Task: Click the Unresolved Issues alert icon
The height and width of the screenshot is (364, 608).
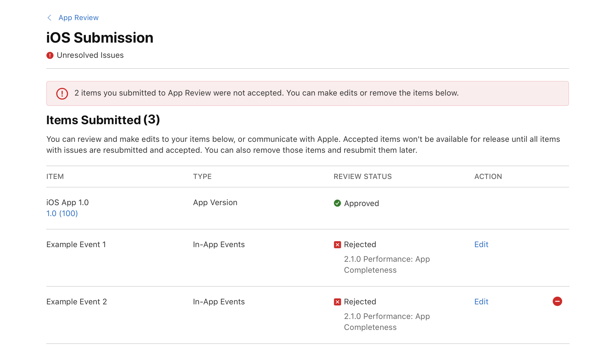Action: pyautogui.click(x=50, y=55)
